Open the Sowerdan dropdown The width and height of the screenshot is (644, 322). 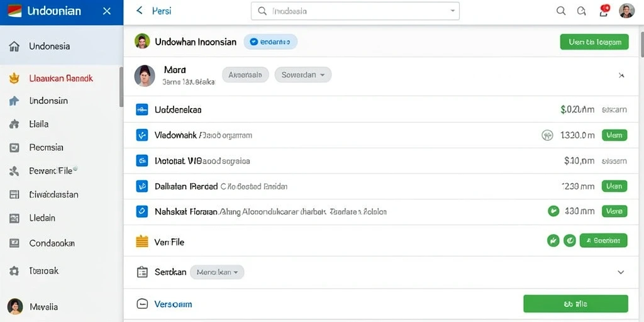pyautogui.click(x=303, y=75)
